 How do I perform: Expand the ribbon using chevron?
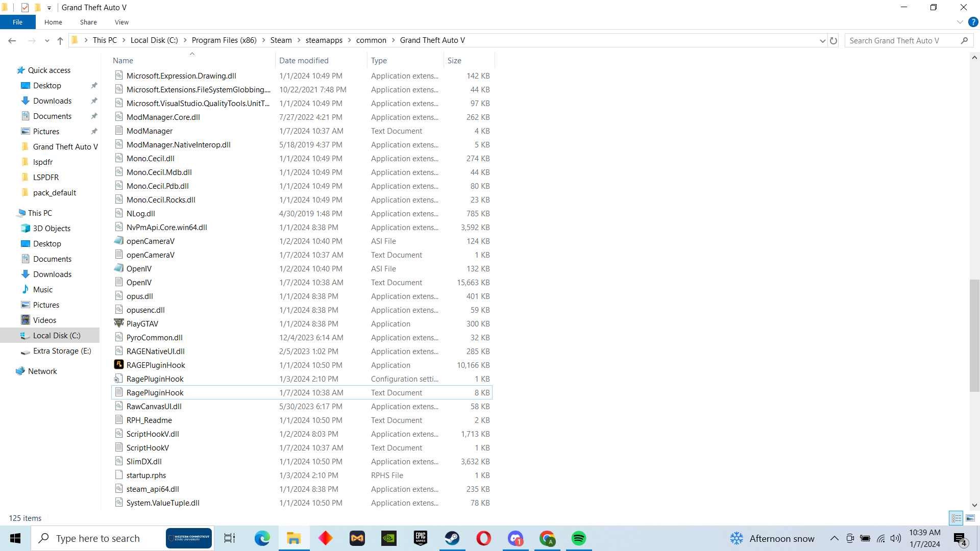tap(960, 22)
